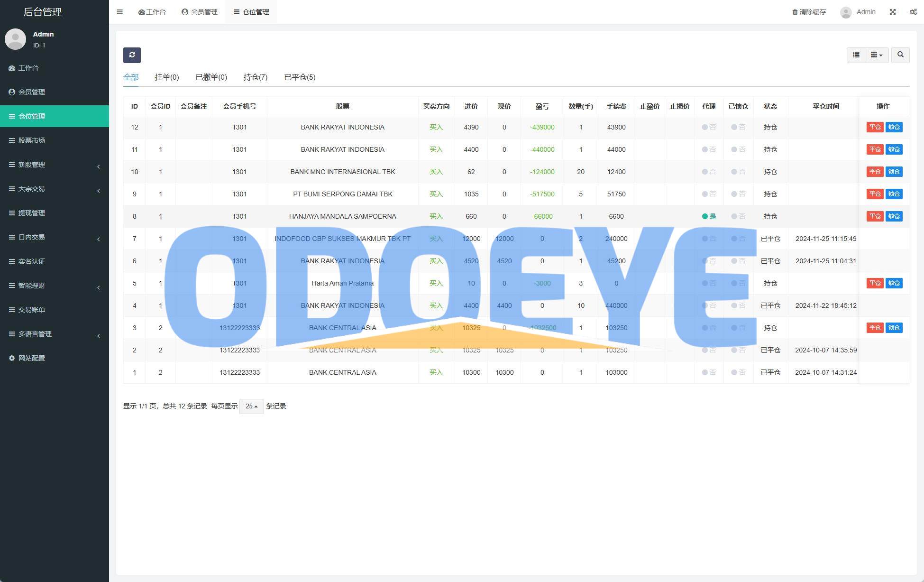Viewport: 924px width, 582px height.
Task: Toggle 已锁仓 switch for row ID 10
Action: coord(738,172)
